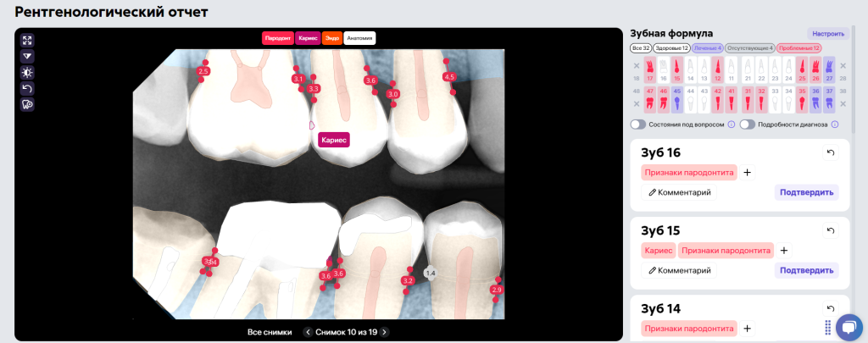Filter teeth by Здоровые 12
The image size is (868, 343).
click(x=671, y=48)
